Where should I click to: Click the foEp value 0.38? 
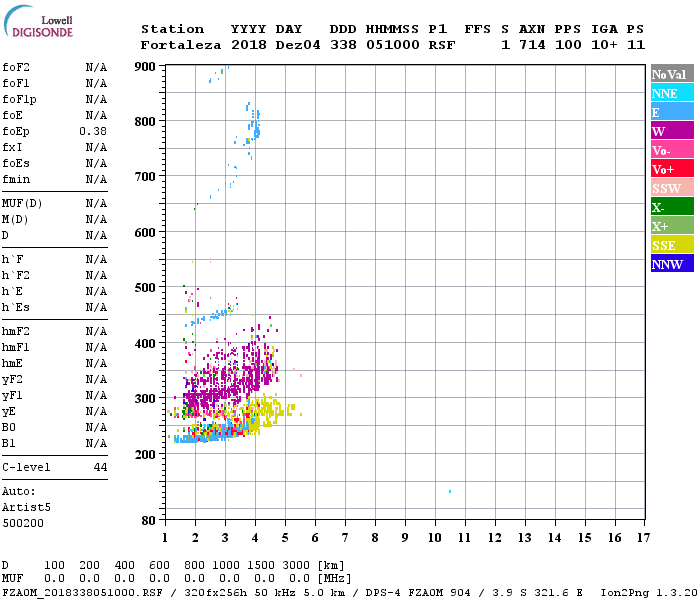(93, 131)
